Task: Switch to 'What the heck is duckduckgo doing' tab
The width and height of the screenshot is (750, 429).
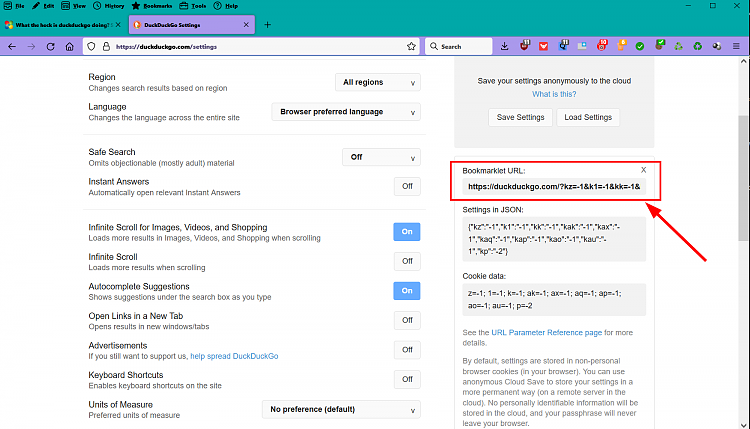Action: tap(63, 25)
